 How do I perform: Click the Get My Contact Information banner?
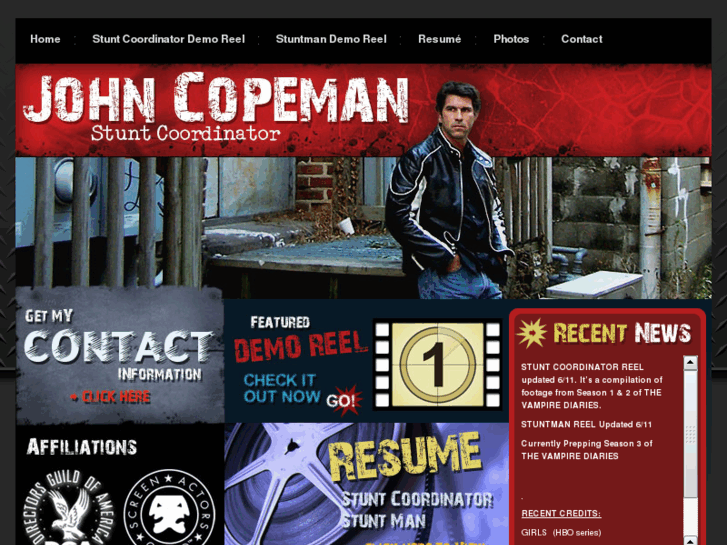[x=120, y=355]
